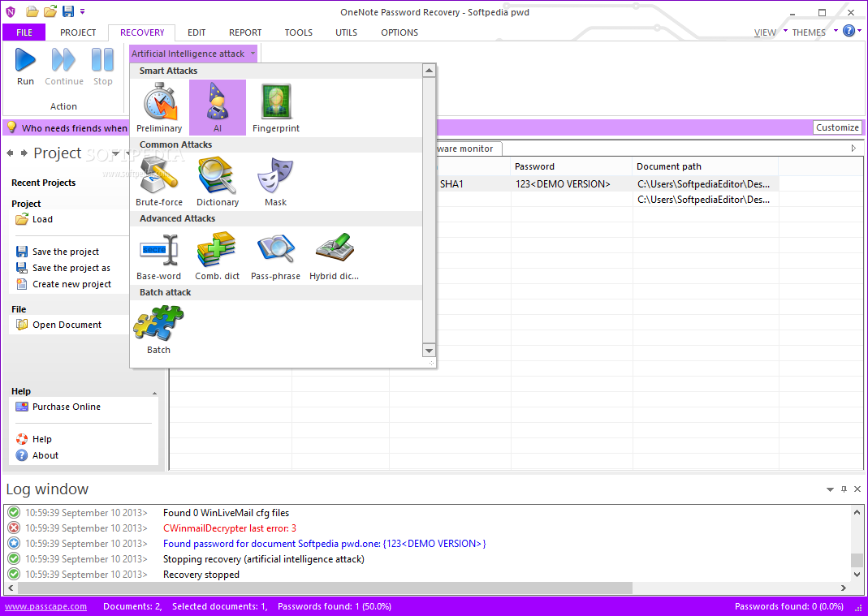
Task: Choose the Base-word attack icon
Action: [x=159, y=256]
